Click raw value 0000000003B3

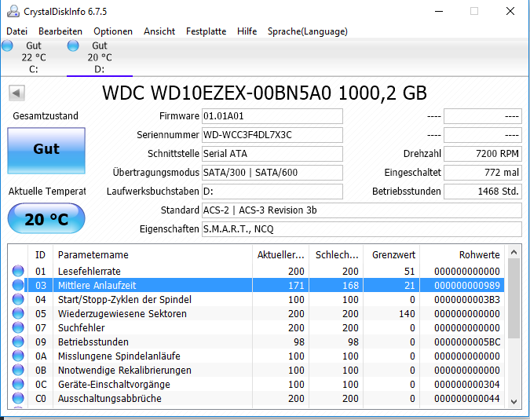pos(467,300)
